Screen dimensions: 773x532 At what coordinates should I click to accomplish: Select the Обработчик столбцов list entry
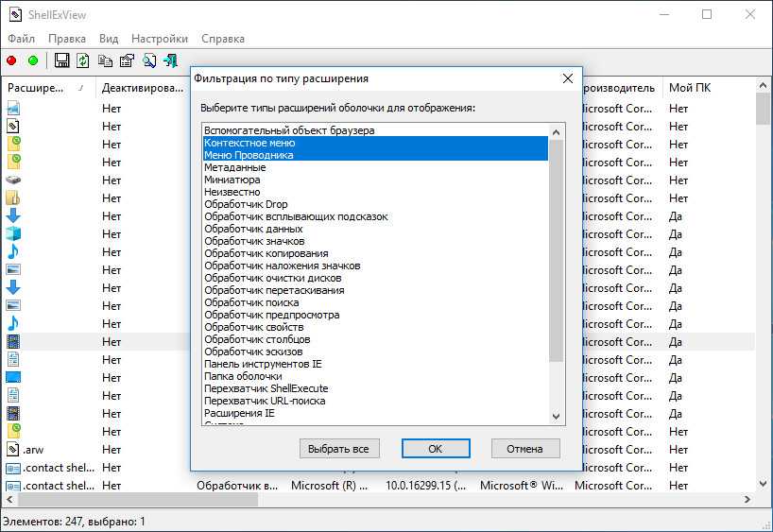[x=375, y=339]
